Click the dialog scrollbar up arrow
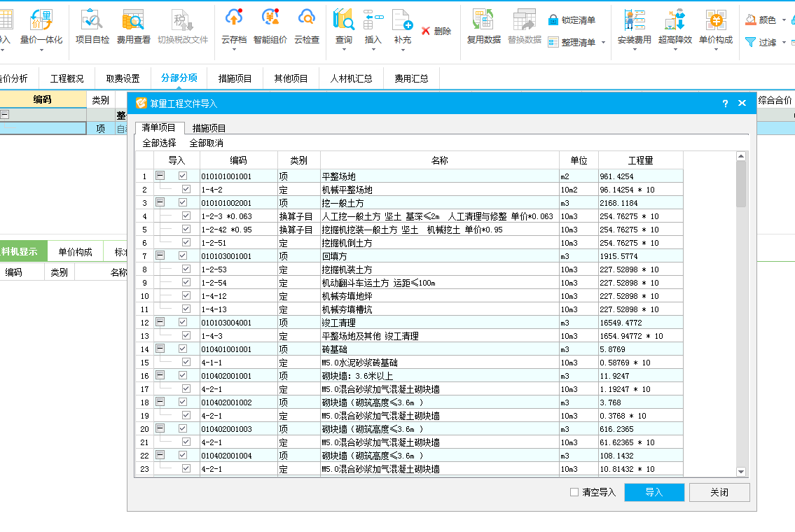This screenshot has height=532, width=795. click(x=741, y=156)
